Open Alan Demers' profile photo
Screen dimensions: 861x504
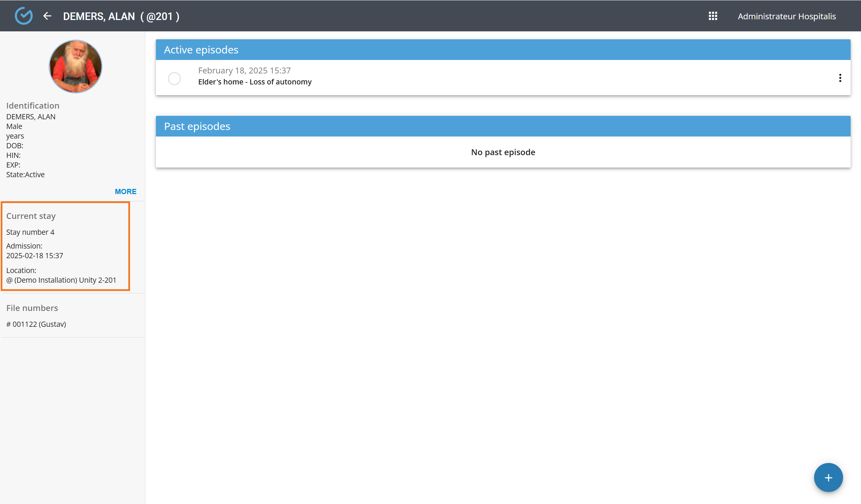(76, 67)
